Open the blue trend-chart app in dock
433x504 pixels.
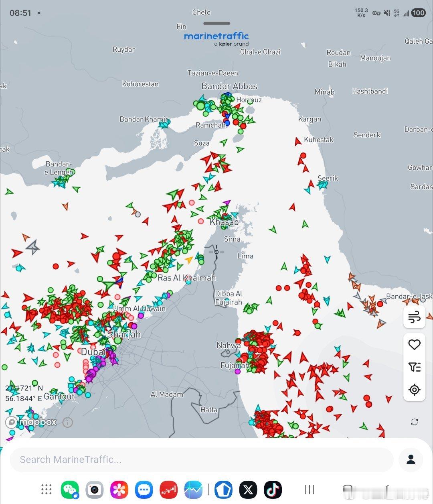(x=193, y=490)
